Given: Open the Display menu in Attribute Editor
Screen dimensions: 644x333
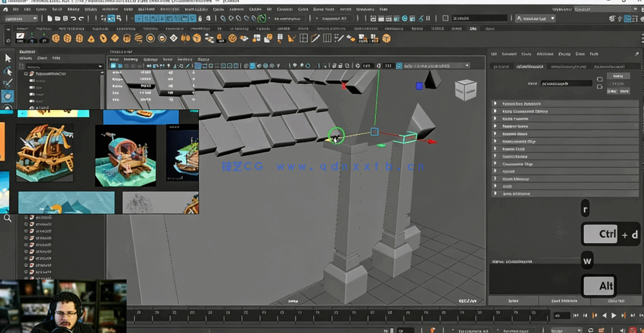Looking at the screenshot, I should point(564,54).
